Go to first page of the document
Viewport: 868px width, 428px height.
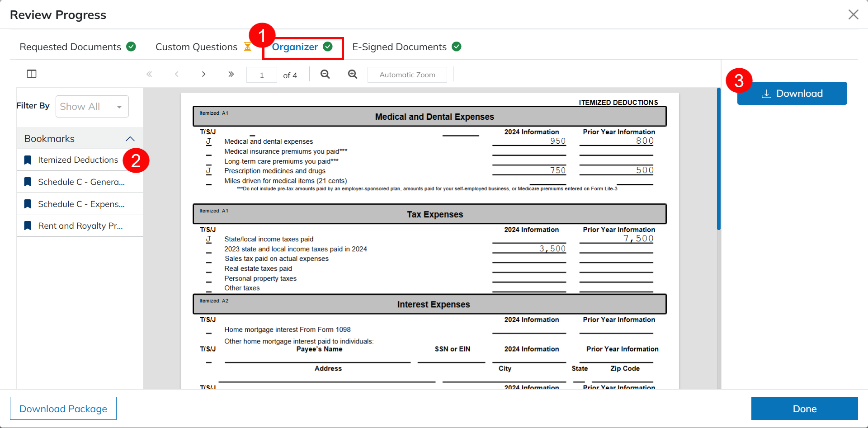coord(149,74)
